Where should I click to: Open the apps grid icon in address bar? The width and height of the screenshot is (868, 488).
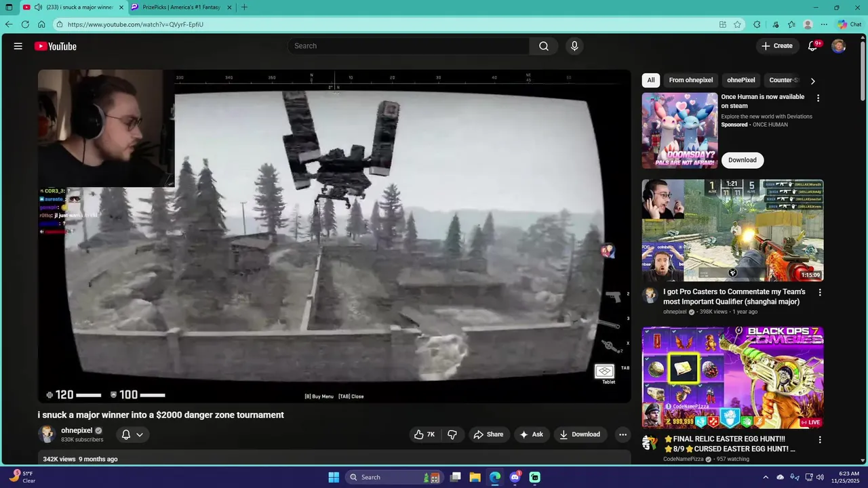click(723, 24)
